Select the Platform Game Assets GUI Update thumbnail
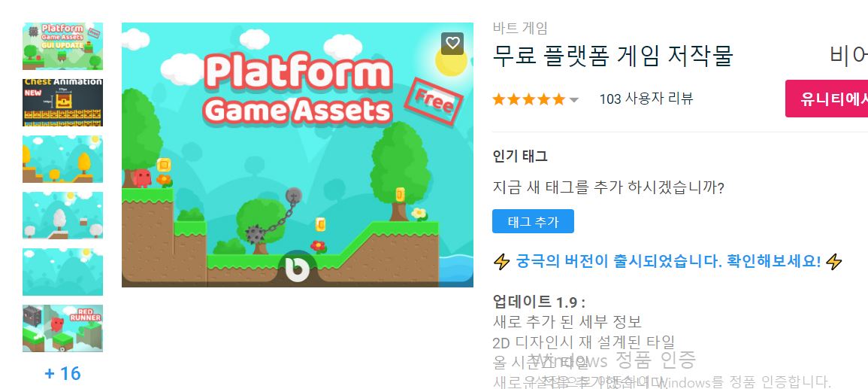Screen dimensions: 868x389 pyautogui.click(x=62, y=46)
